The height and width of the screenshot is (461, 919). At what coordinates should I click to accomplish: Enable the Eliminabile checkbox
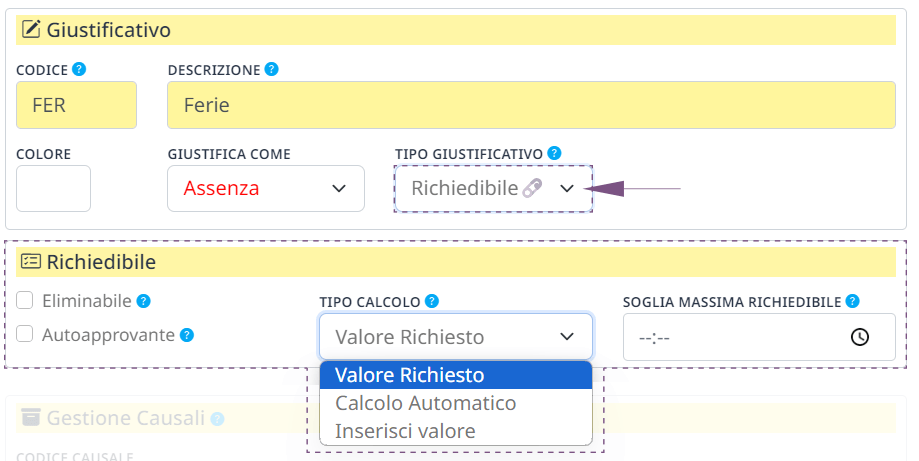point(25,300)
